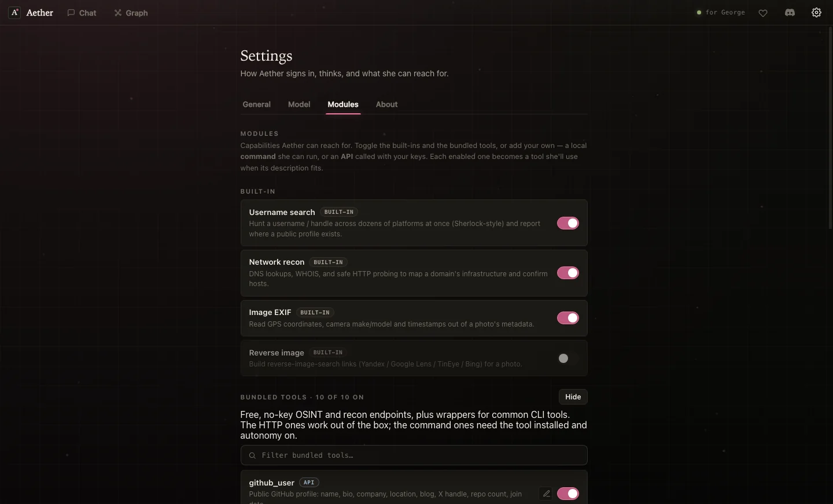Click the 'Image EXIF' module title
Screen dimensions: 833x504
pyautogui.click(x=270, y=312)
